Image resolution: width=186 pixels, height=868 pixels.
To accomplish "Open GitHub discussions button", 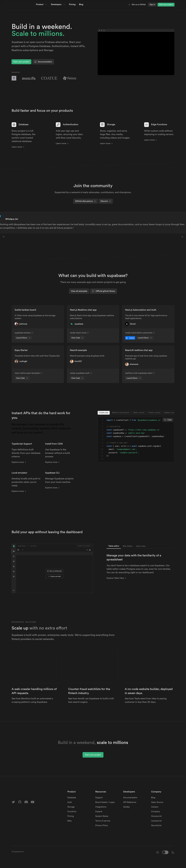I will pyautogui.click(x=85, y=201).
